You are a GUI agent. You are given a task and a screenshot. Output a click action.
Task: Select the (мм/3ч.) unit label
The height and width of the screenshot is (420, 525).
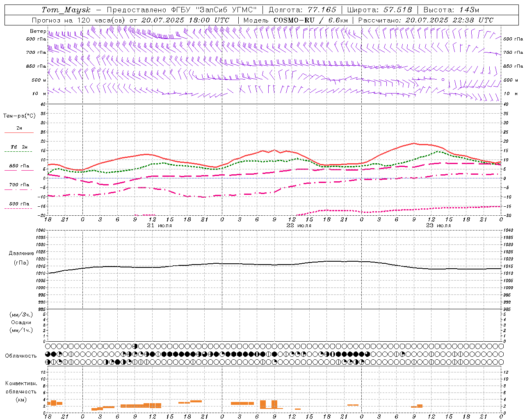(x=21, y=315)
